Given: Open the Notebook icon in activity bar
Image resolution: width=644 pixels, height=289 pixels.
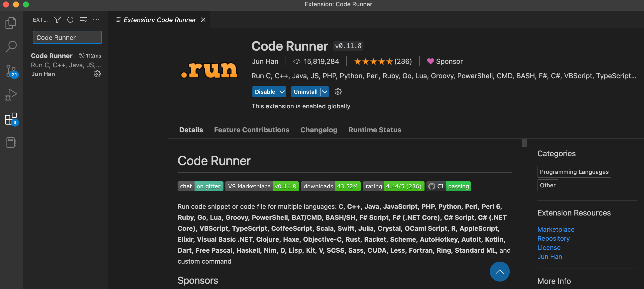Looking at the screenshot, I should click(x=11, y=143).
